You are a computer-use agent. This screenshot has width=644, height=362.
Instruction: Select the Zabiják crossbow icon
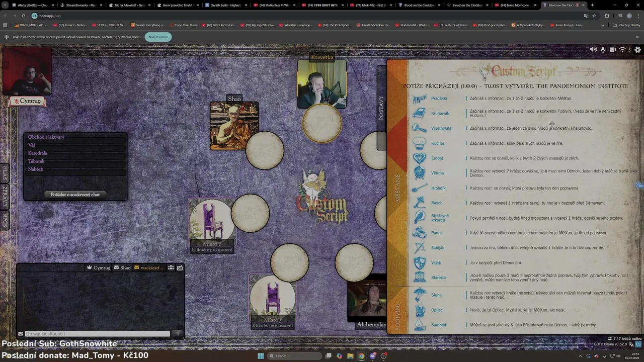(419, 247)
